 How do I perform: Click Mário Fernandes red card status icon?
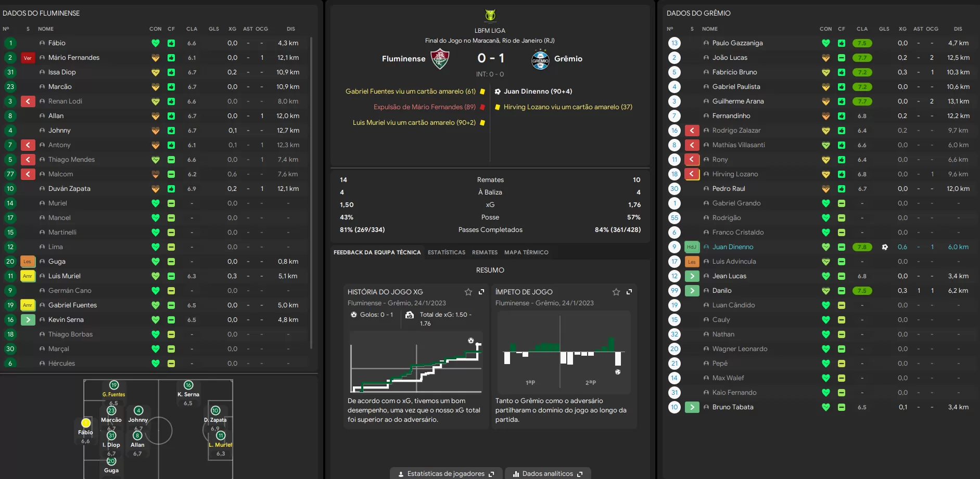click(28, 58)
